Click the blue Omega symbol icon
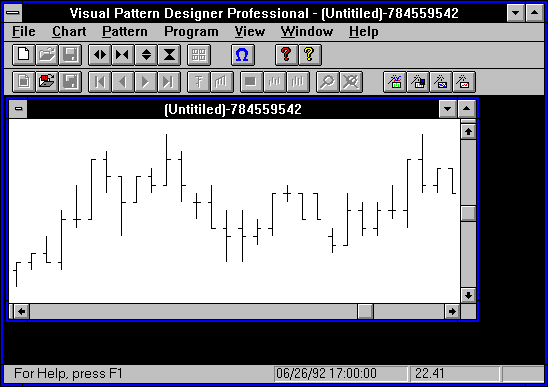This screenshot has height=387, width=548. pos(243,55)
